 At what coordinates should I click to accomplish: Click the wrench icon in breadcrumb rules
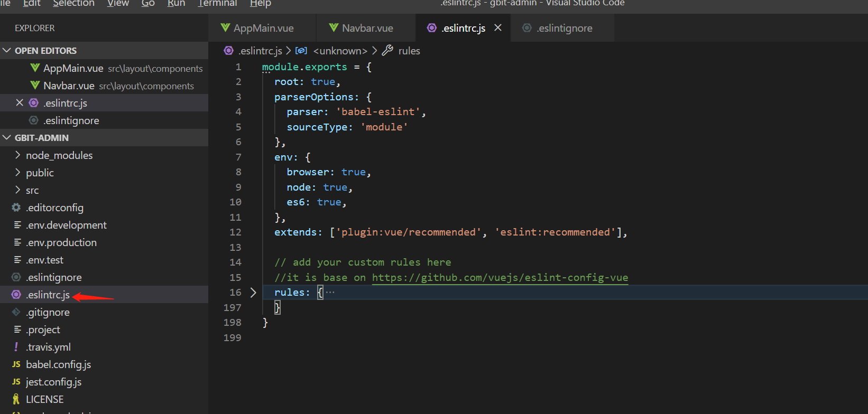(387, 51)
